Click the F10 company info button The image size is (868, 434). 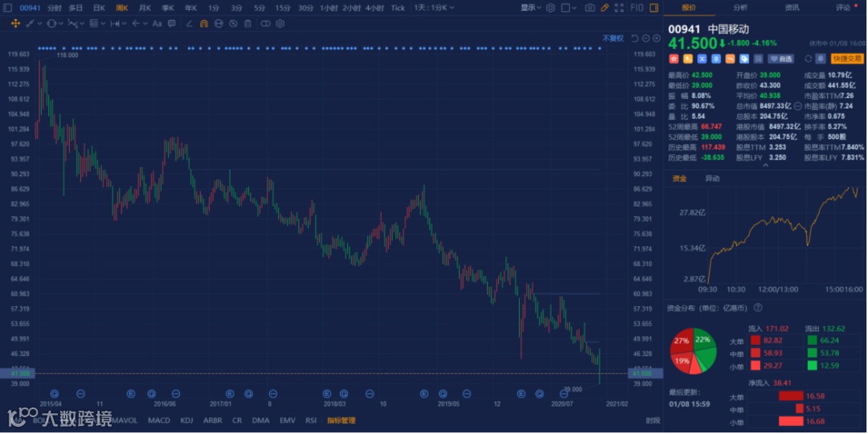(637, 8)
